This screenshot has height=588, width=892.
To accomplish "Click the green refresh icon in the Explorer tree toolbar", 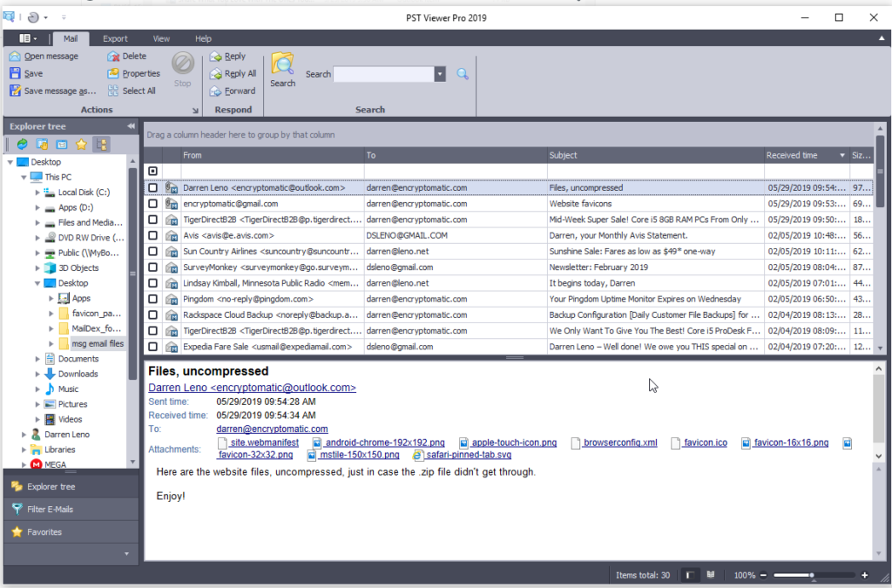I will [22, 145].
